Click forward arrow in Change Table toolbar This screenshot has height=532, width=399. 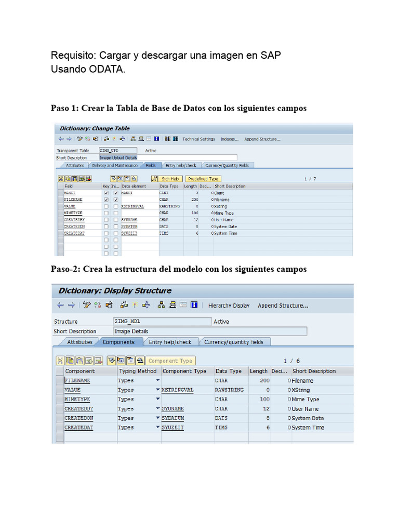point(69,139)
